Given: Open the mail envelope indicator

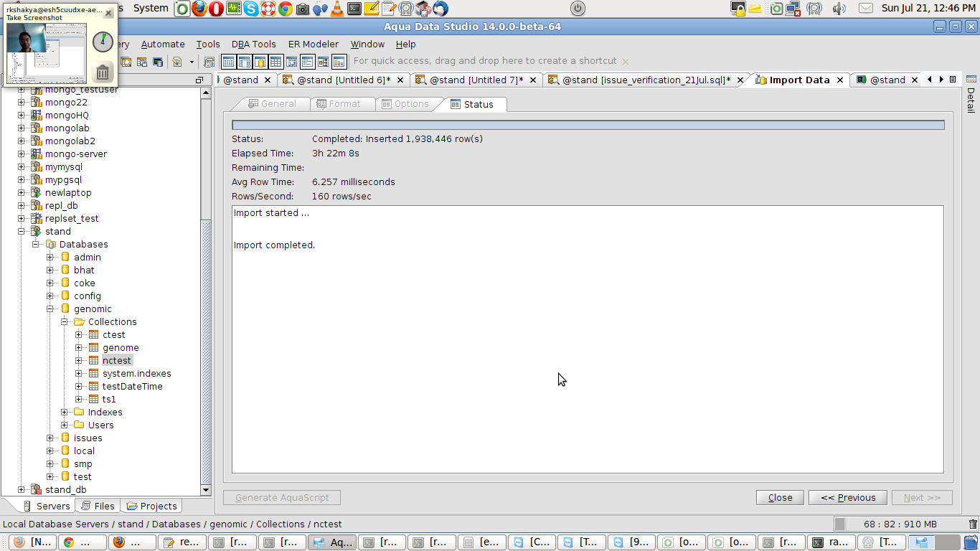Looking at the screenshot, I should [867, 9].
